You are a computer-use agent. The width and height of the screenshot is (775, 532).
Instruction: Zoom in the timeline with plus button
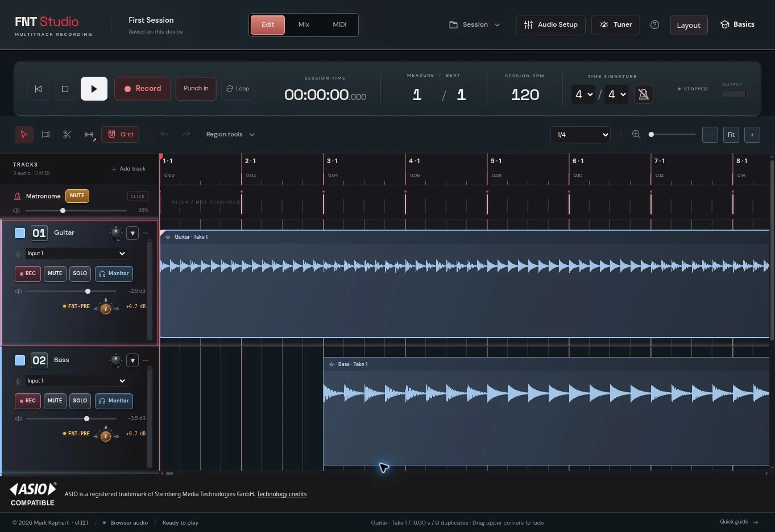(x=752, y=135)
